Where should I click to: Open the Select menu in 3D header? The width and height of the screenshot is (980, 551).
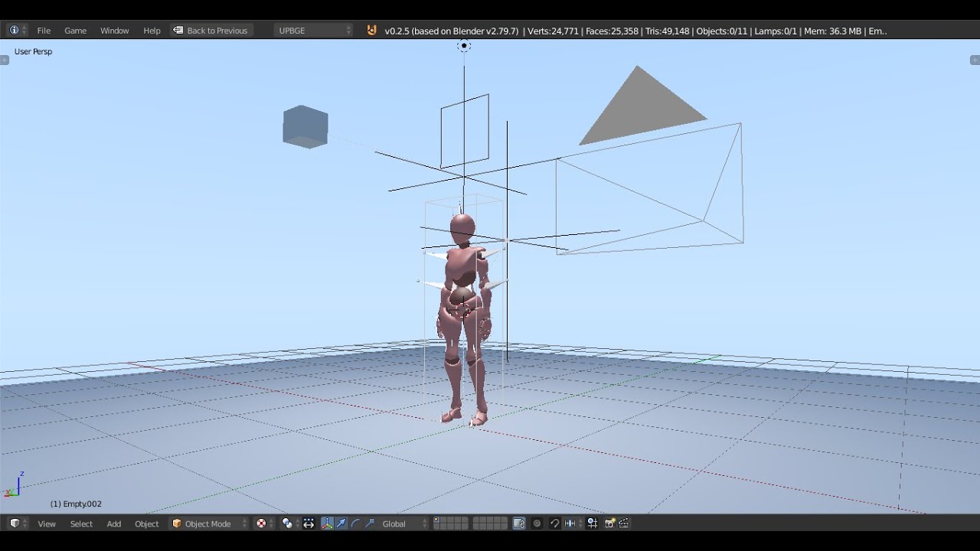pyautogui.click(x=81, y=523)
